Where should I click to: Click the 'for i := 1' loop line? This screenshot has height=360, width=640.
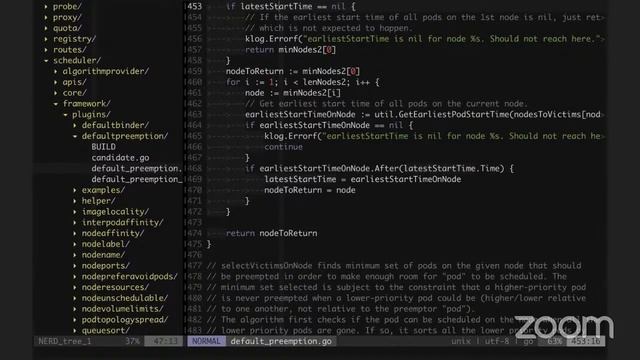[x=303, y=82]
